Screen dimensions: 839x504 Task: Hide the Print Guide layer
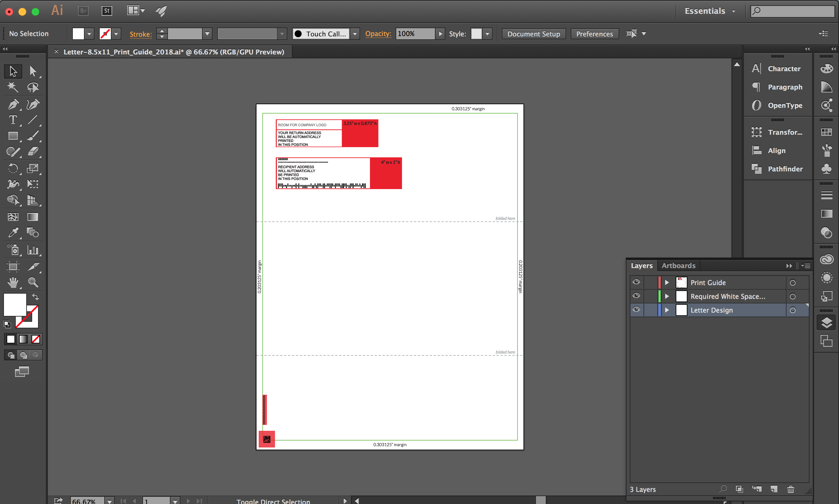[x=636, y=282]
